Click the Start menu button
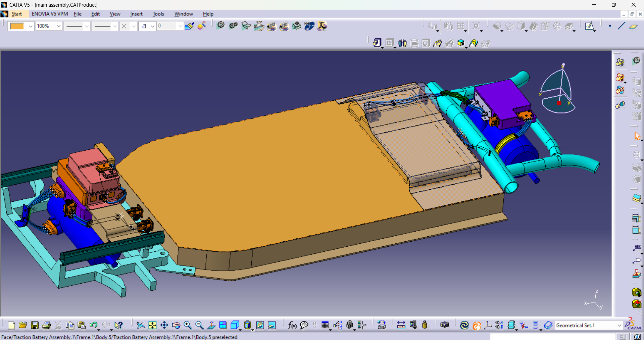The height and width of the screenshot is (340, 644). click(16, 14)
